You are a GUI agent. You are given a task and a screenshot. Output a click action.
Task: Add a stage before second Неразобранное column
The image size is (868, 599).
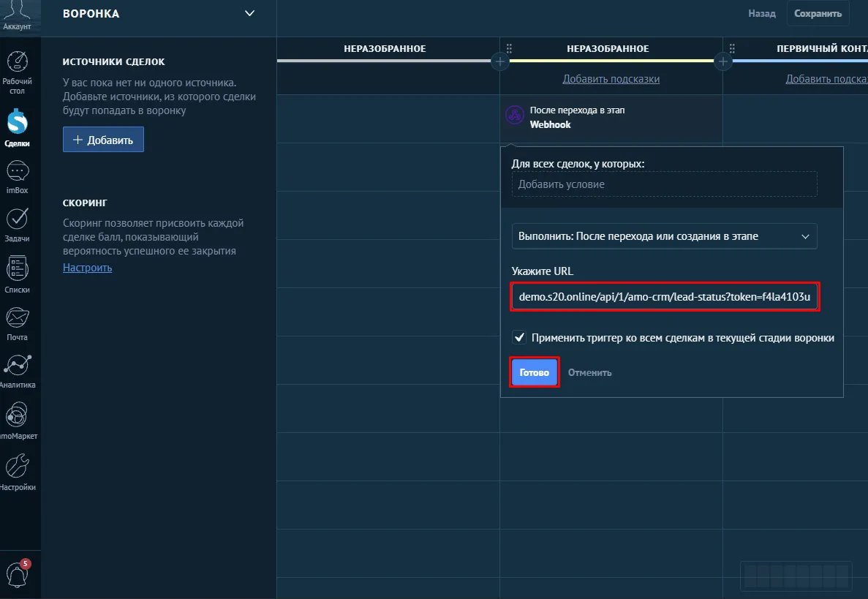(500, 61)
